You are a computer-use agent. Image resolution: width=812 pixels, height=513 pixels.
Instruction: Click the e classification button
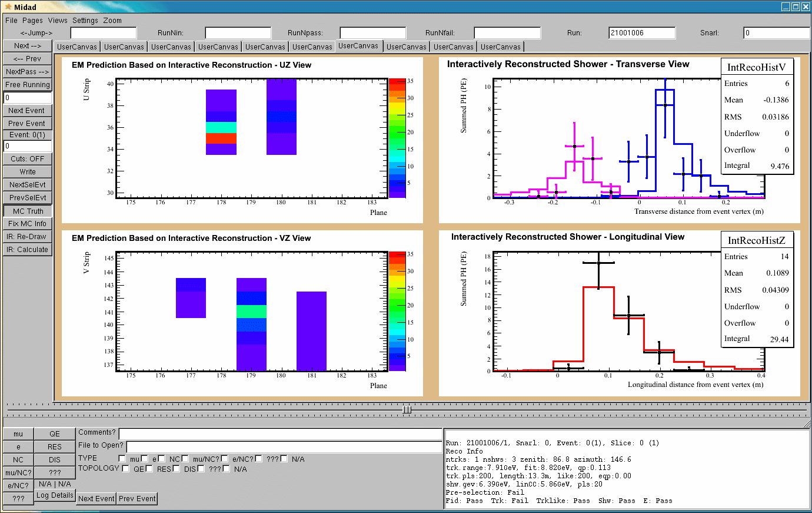pyautogui.click(x=18, y=447)
